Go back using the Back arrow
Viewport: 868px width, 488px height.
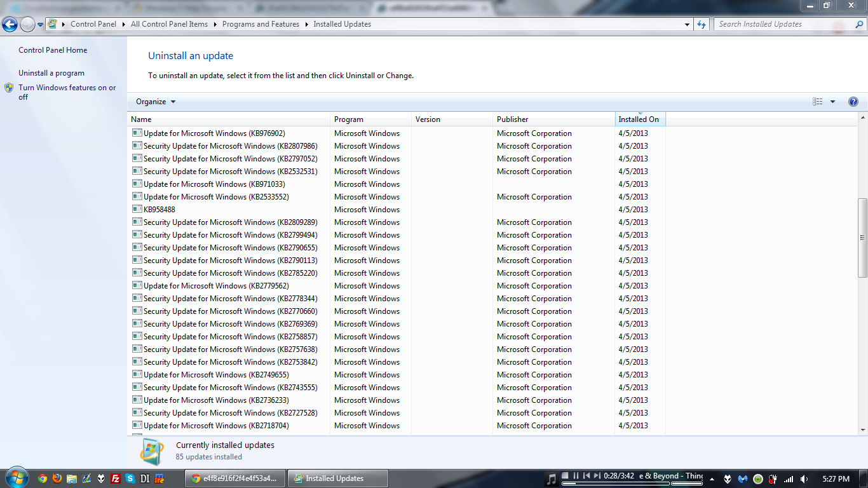pyautogui.click(x=10, y=25)
